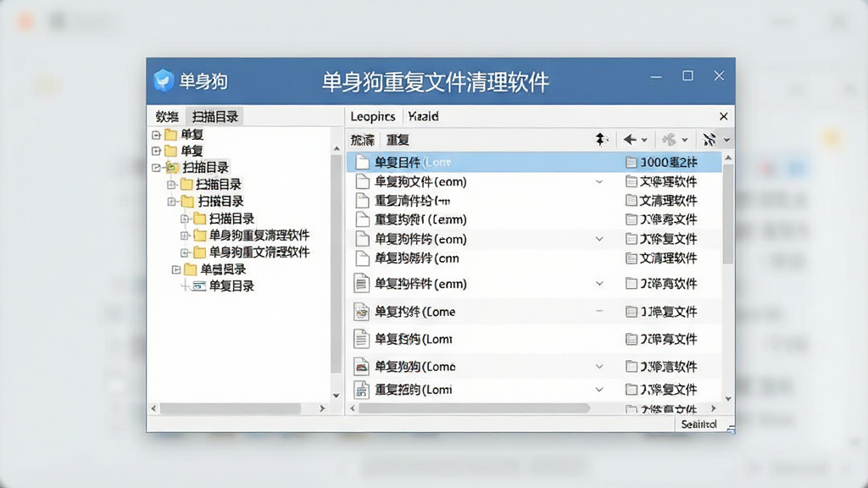
Task: Open the dropdown caret beside the back arrow
Action: [x=644, y=140]
